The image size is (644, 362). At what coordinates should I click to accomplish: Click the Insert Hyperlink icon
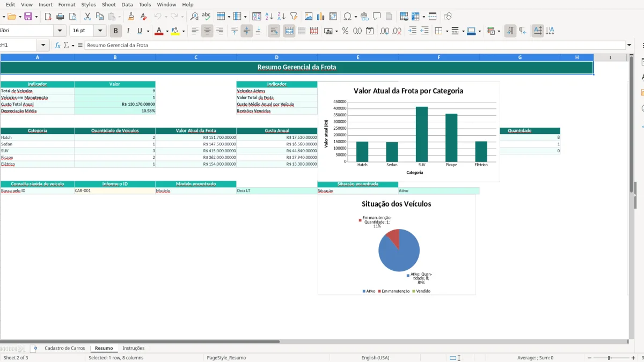(x=365, y=17)
